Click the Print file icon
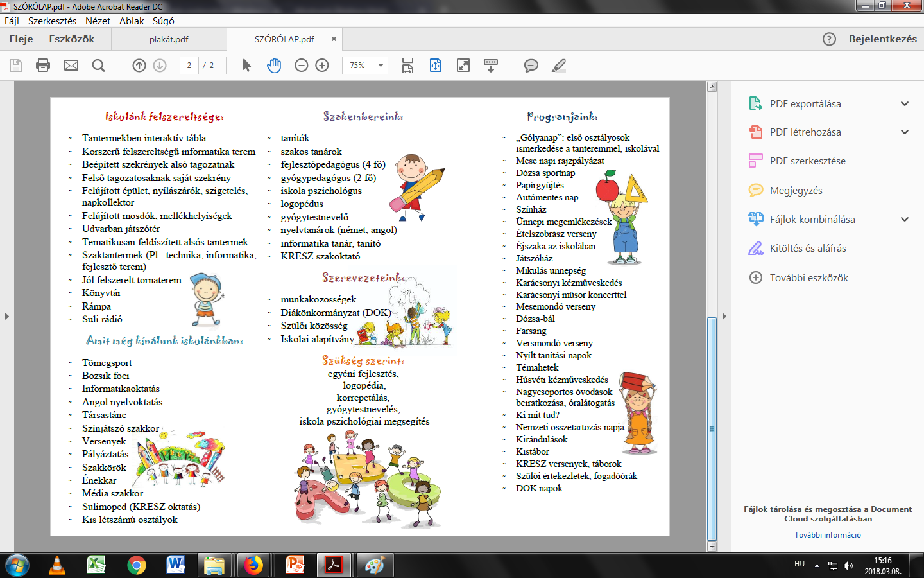The height and width of the screenshot is (578, 924). pos(43,66)
